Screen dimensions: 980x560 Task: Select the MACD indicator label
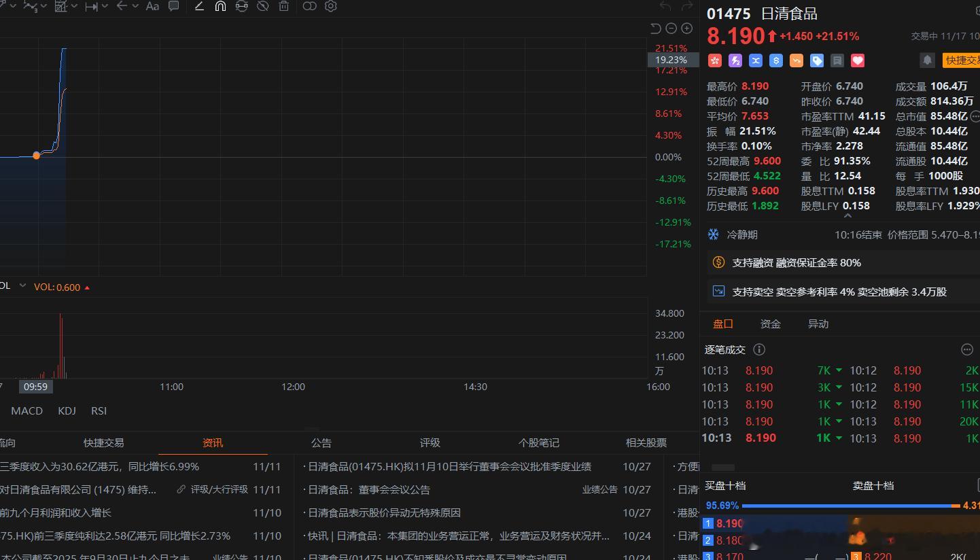(x=27, y=410)
